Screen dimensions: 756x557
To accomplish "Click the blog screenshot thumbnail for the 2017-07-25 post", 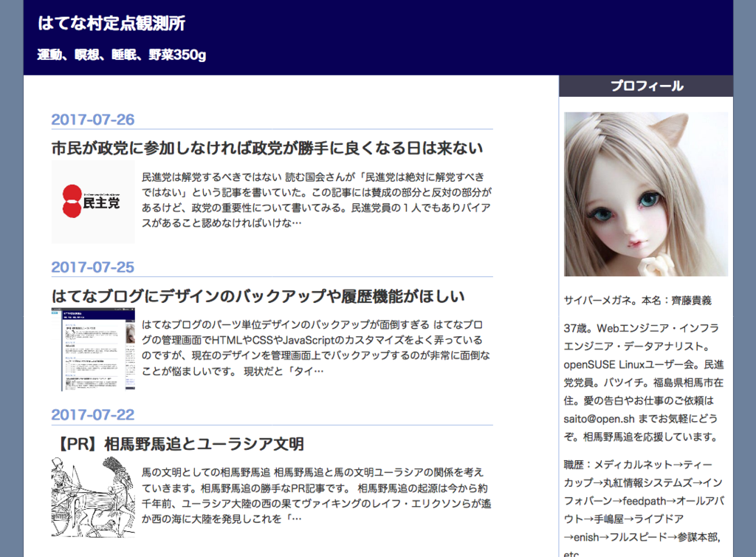I will 93,349.
